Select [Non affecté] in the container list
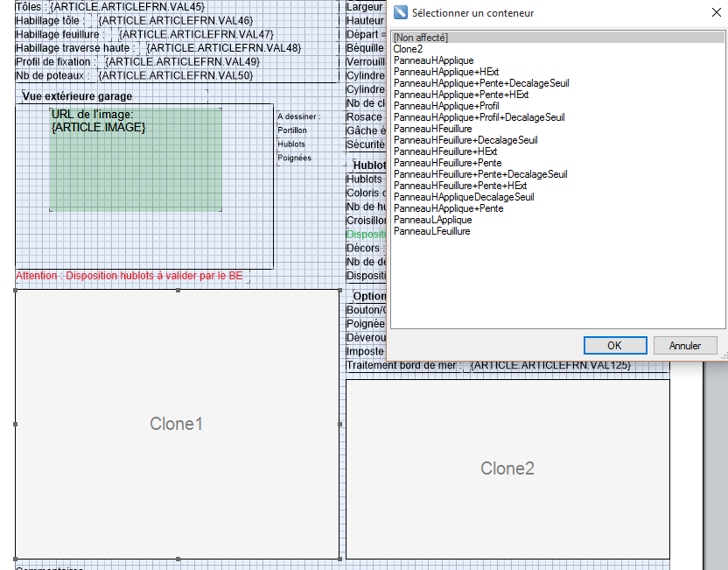 421,38
